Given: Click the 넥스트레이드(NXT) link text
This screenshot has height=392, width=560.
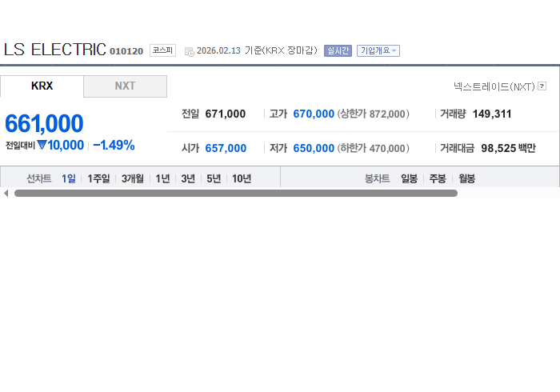Looking at the screenshot, I should (x=494, y=86).
